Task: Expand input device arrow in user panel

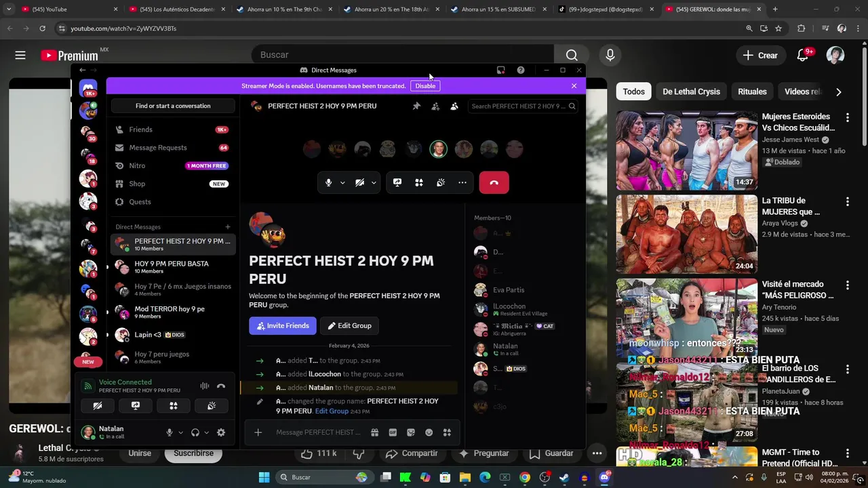Action: coord(180,432)
